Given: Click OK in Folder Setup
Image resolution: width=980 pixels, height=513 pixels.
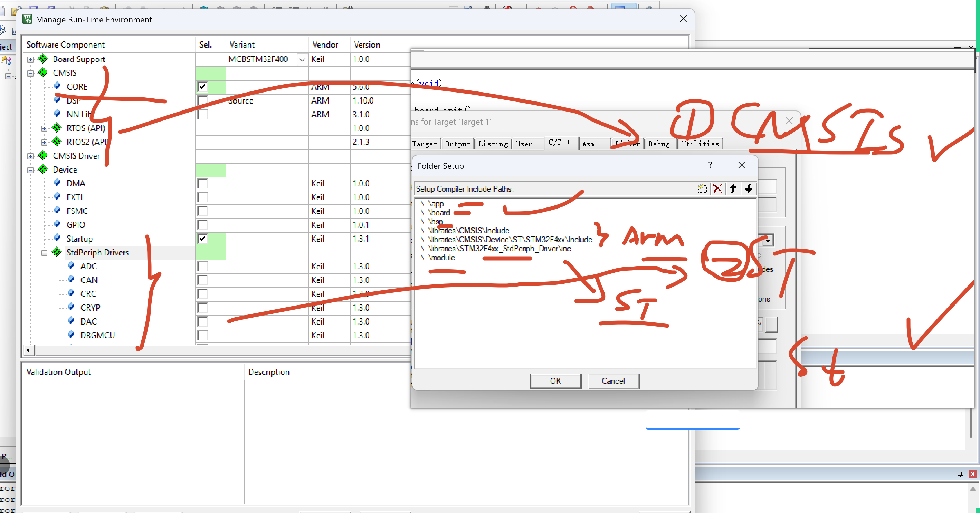Looking at the screenshot, I should tap(555, 381).
